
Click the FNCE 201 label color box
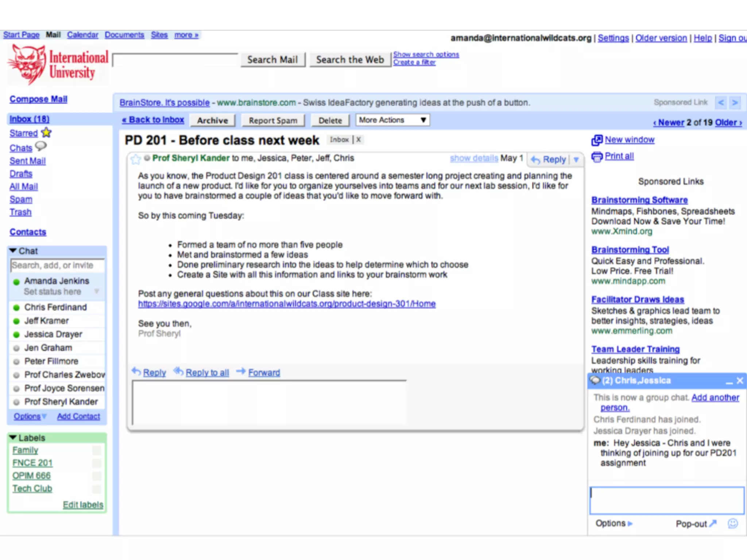(x=97, y=463)
